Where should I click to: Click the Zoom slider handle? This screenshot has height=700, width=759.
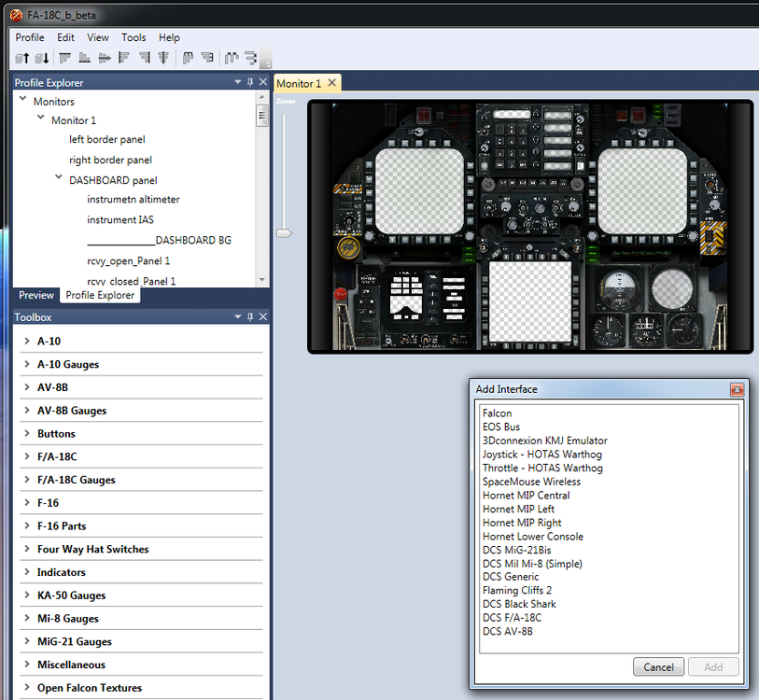pos(285,232)
